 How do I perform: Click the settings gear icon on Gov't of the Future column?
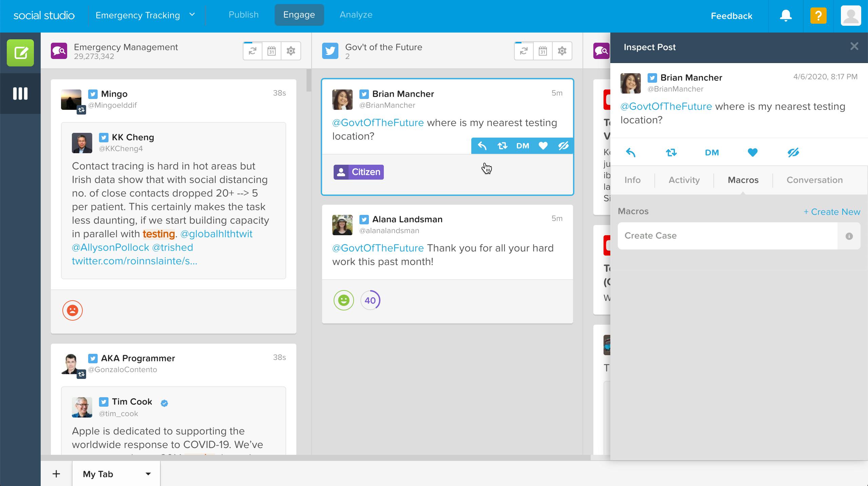561,50
